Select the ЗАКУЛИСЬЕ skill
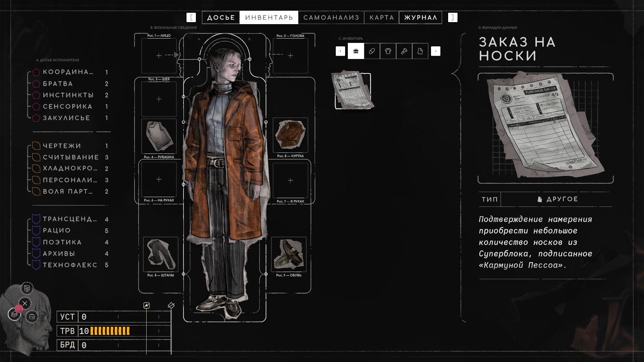 [70, 118]
